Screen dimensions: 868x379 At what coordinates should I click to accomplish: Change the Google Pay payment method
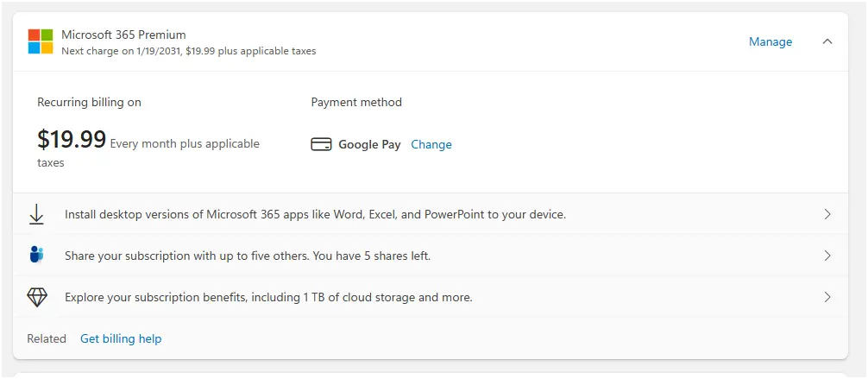[x=431, y=145]
